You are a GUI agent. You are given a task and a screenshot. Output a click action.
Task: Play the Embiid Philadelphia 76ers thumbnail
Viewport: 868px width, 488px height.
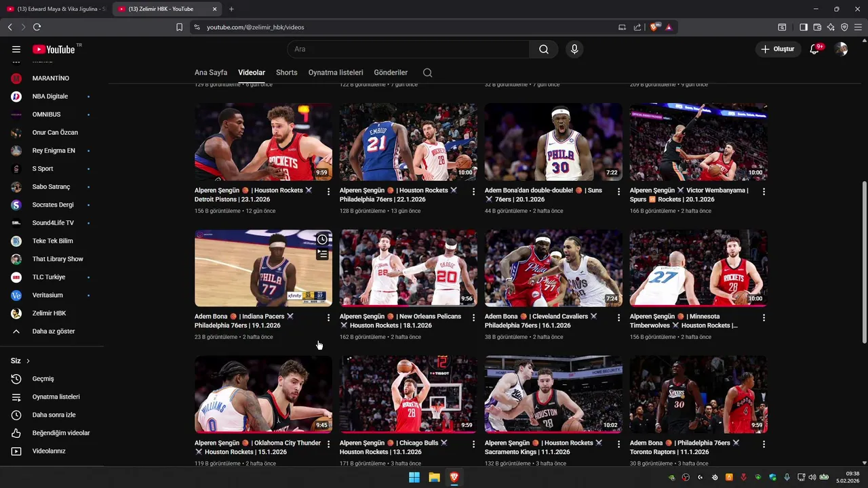click(408, 142)
